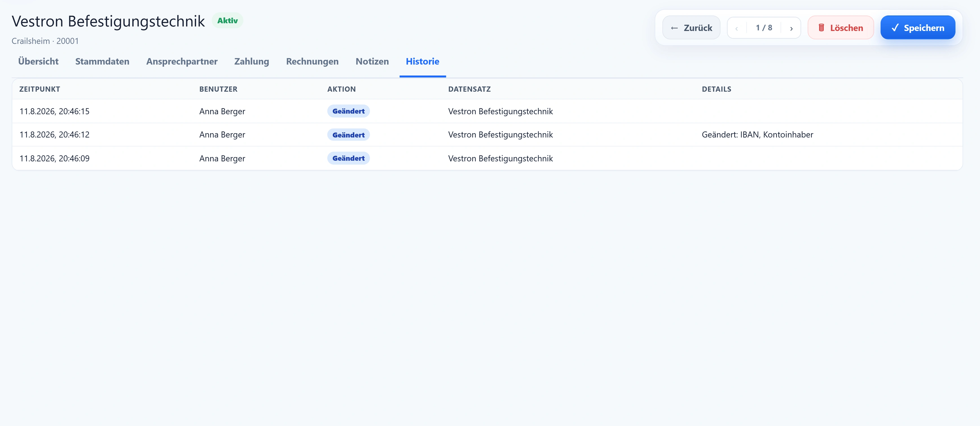Click the page title Vestron Befestigungstechnik

pyautogui.click(x=108, y=21)
